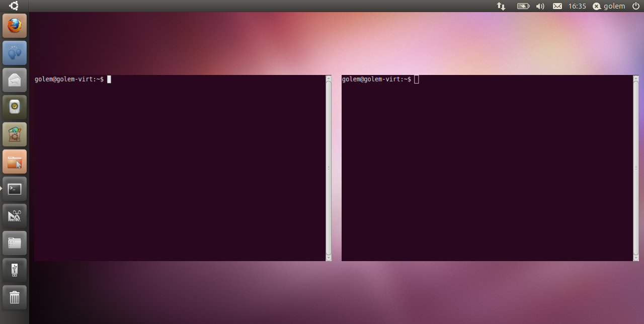Open Firefox from the launcher
Screen dimensions: 644x324
coord(14,26)
